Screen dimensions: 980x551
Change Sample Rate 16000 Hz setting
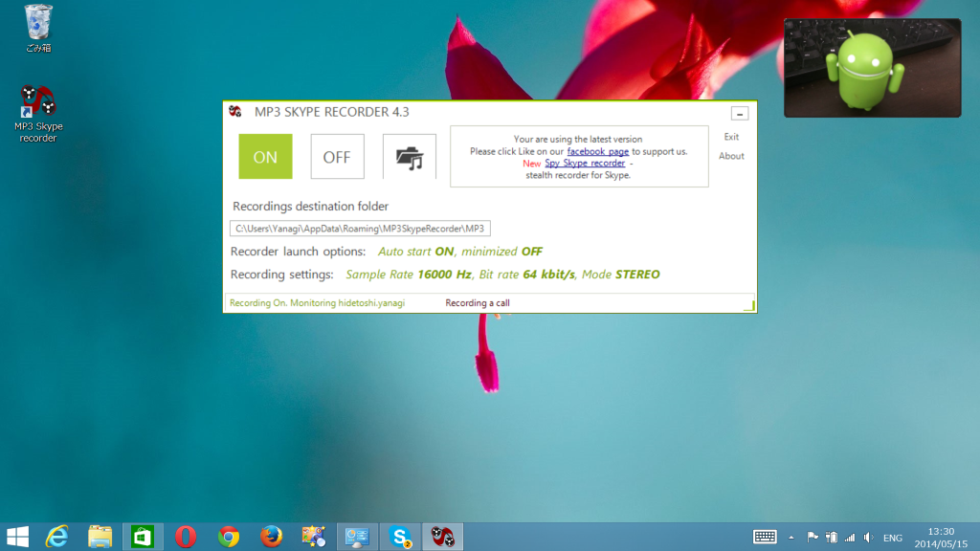[408, 275]
